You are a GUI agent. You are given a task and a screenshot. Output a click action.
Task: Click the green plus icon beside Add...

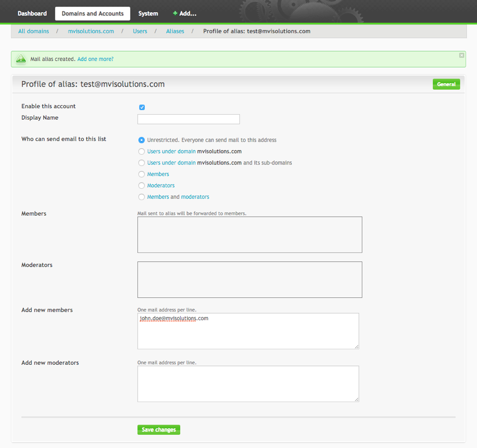(x=175, y=13)
